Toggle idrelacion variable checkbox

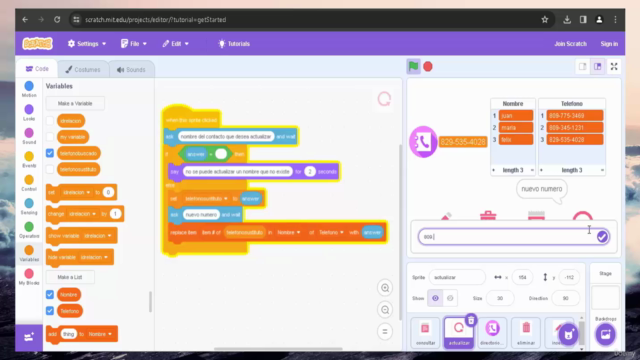coord(50,121)
